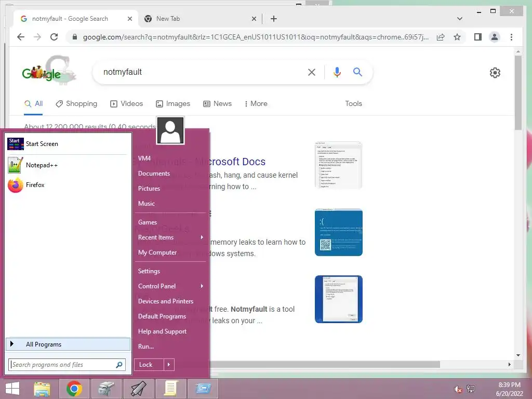Click the Chrome address bar URL

pyautogui.click(x=256, y=37)
